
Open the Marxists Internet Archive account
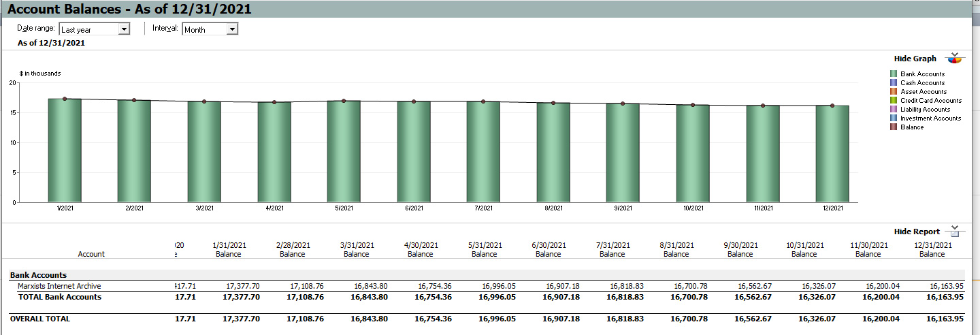click(x=59, y=287)
